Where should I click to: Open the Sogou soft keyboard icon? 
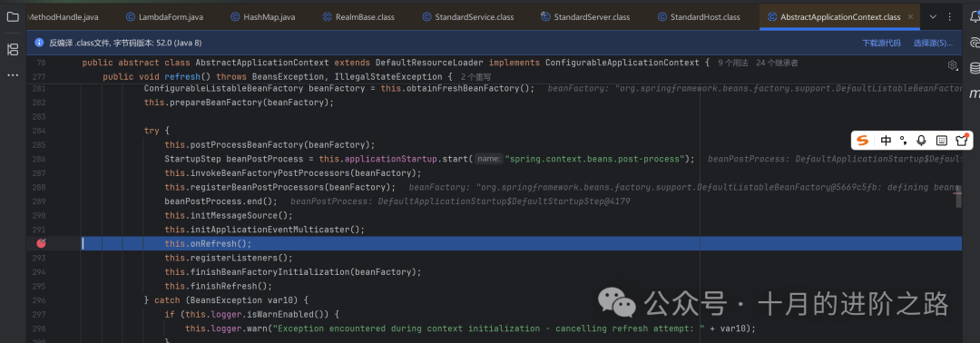941,141
